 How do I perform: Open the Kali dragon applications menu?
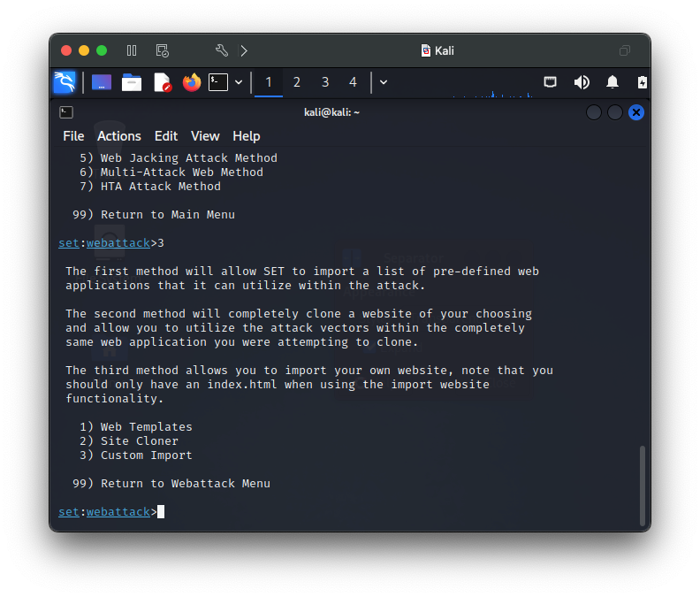point(65,82)
